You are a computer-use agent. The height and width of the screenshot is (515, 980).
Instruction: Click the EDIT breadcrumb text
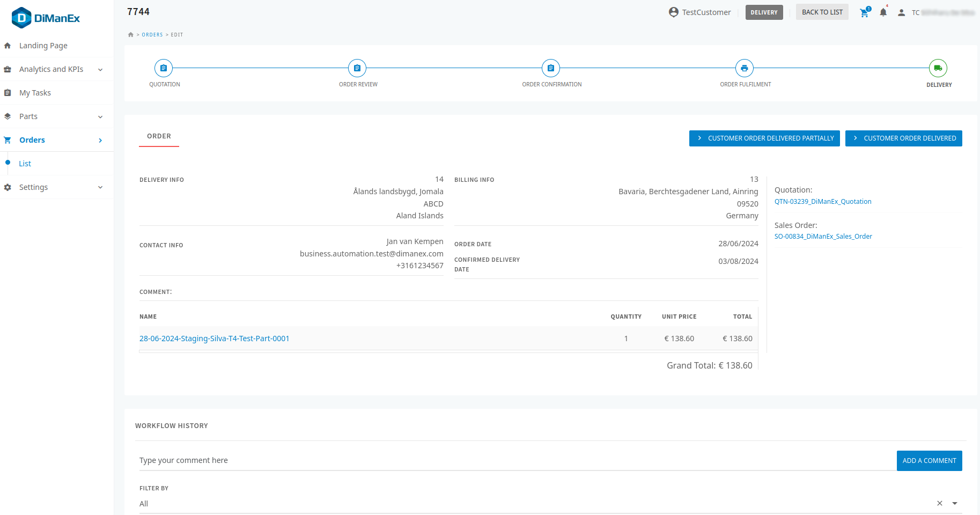coord(177,35)
